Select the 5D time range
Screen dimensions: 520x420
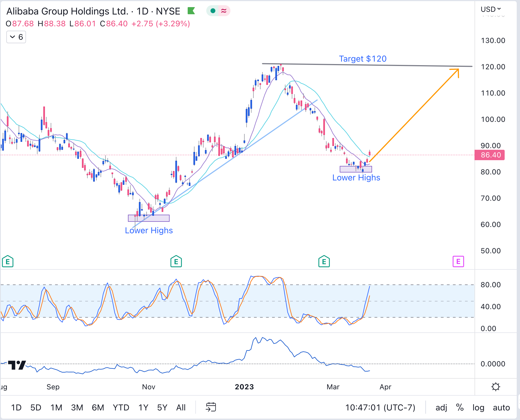36,407
